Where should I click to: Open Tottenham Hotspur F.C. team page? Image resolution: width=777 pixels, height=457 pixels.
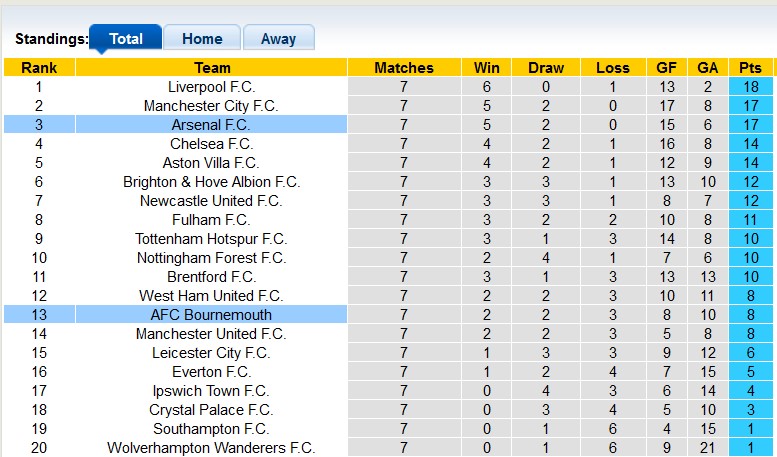point(211,239)
